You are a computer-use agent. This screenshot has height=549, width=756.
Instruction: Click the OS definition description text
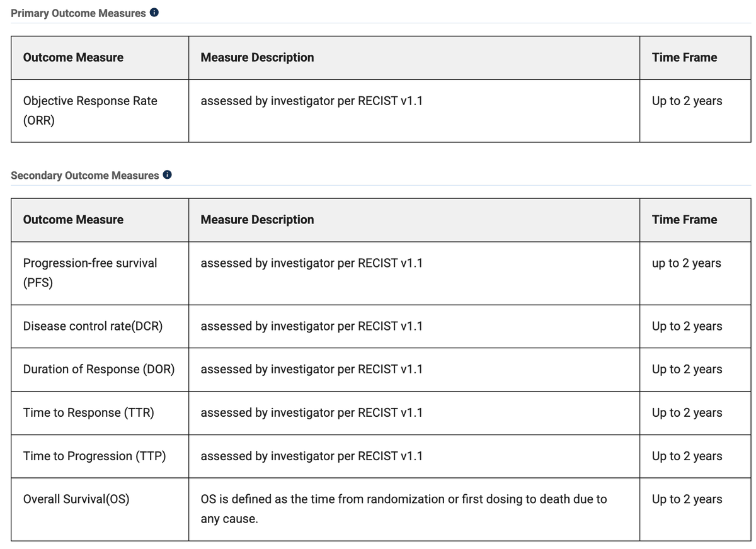point(404,509)
